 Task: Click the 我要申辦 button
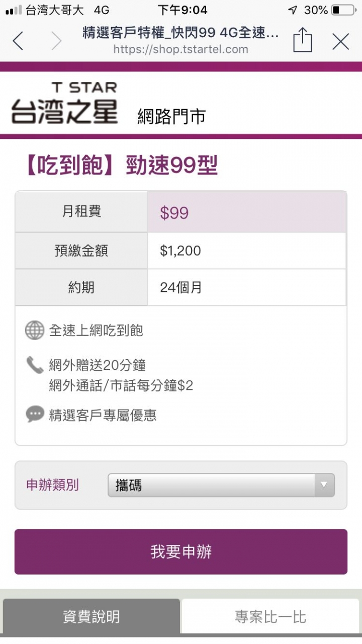pyautogui.click(x=181, y=551)
